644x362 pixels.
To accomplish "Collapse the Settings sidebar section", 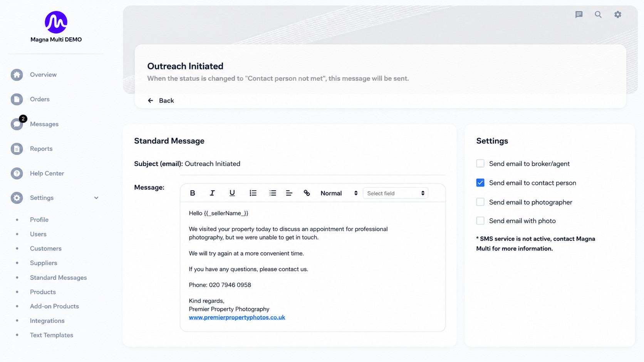I will [x=96, y=198].
